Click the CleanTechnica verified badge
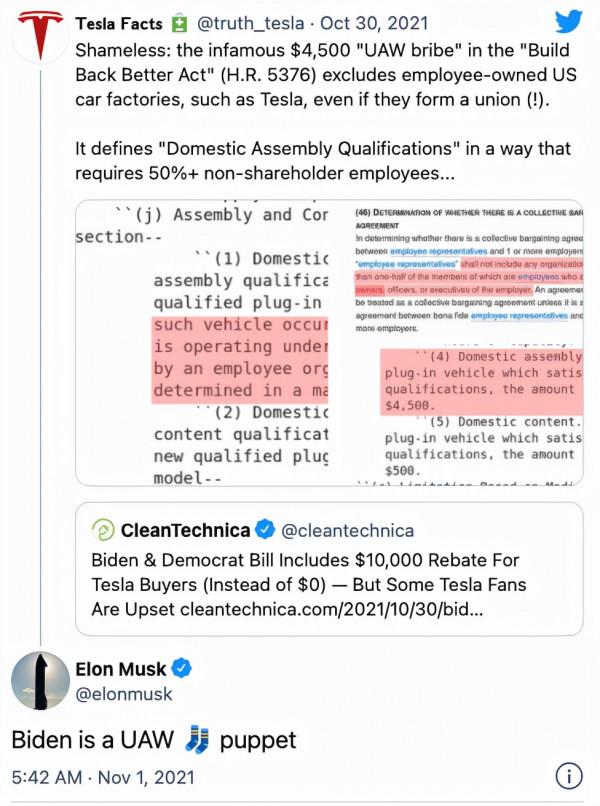 coord(265,528)
